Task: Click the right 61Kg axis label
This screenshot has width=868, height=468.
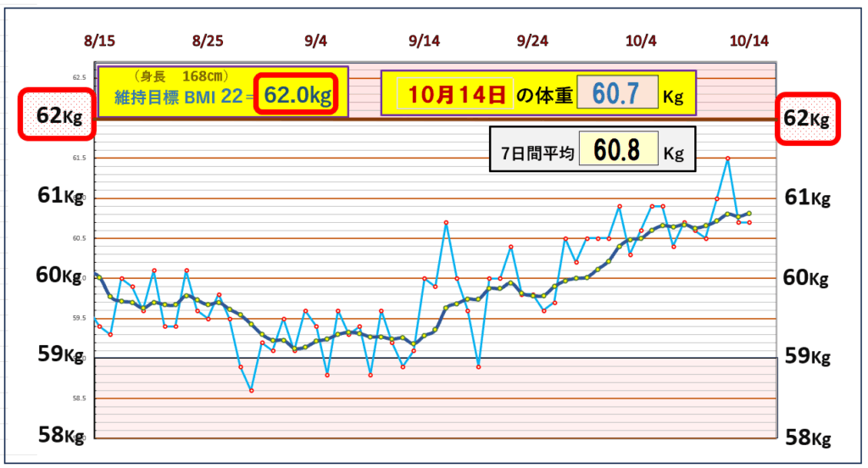Action: [807, 198]
